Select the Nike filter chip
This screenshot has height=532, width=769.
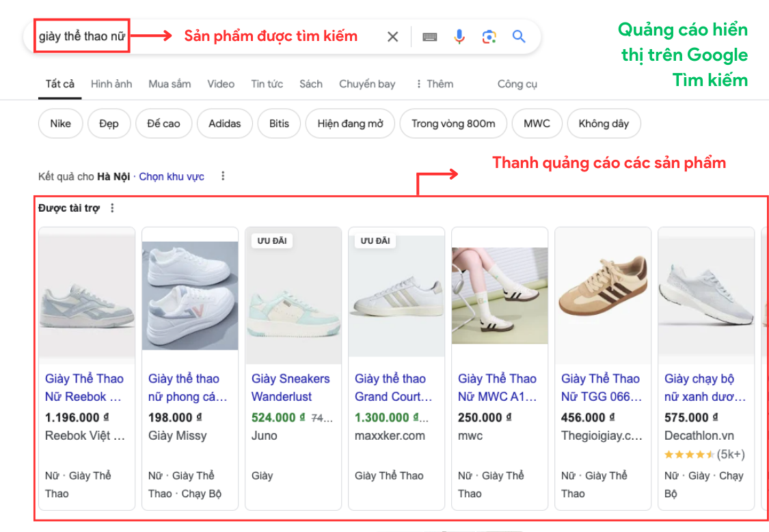tap(60, 124)
